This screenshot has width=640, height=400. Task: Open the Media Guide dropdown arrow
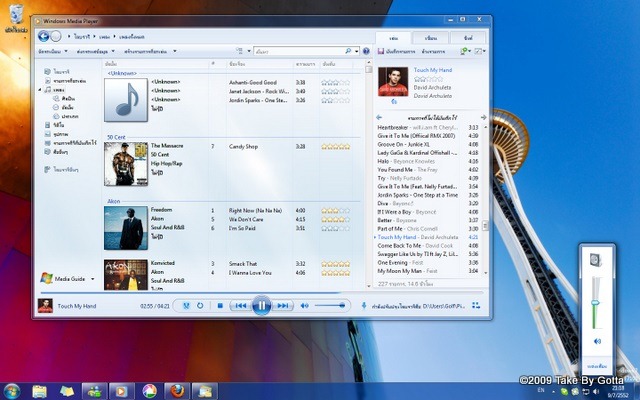coord(93,279)
